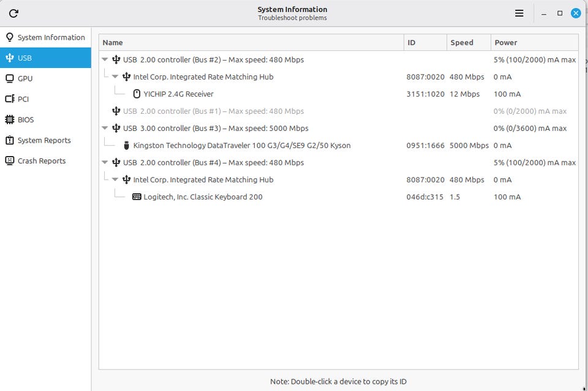Image resolution: width=588 pixels, height=391 pixels.
Task: Click the note about double-clicking to copy ID
Action: point(338,381)
